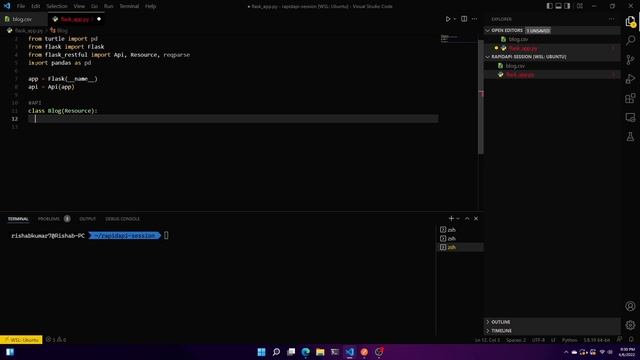
Task: Open editor More Actions ellipsis
Action: 474,19
